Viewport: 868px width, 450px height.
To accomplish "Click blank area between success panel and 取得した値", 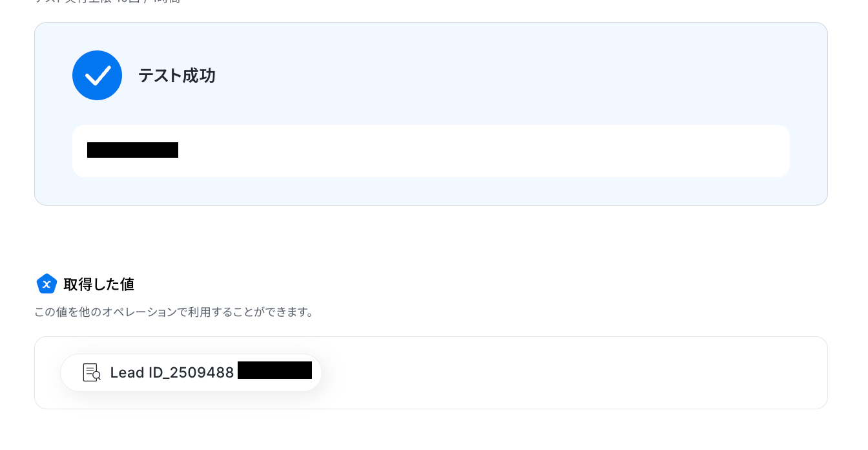I will (431, 238).
